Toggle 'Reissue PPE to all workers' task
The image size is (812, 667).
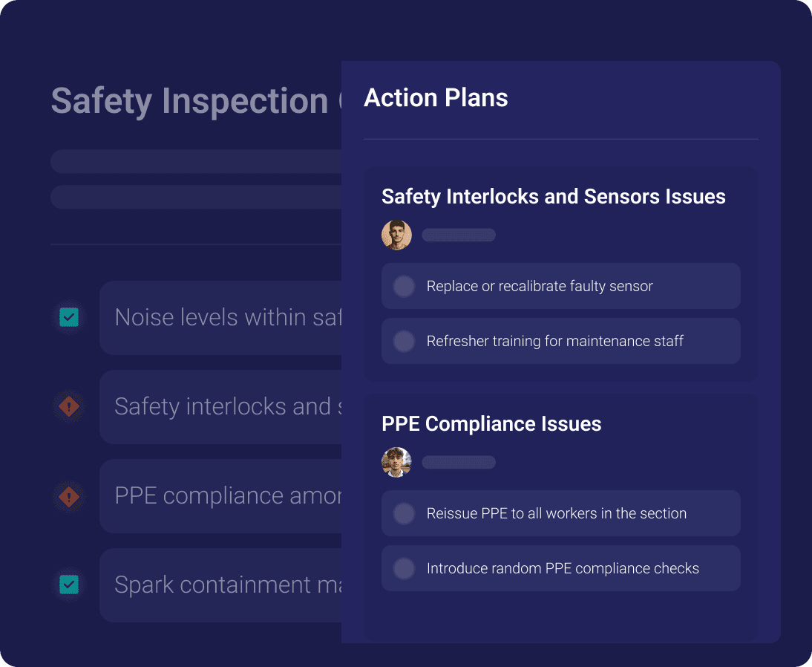pyautogui.click(x=404, y=513)
